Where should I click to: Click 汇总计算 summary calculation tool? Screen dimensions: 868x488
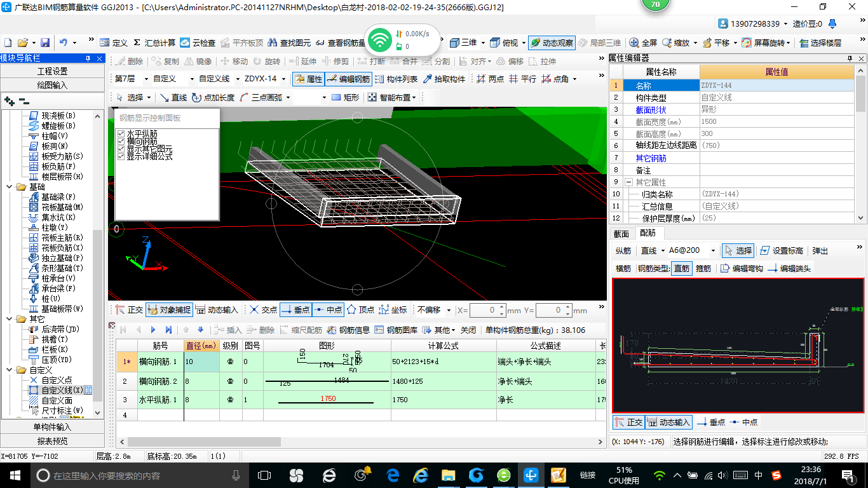(x=154, y=43)
